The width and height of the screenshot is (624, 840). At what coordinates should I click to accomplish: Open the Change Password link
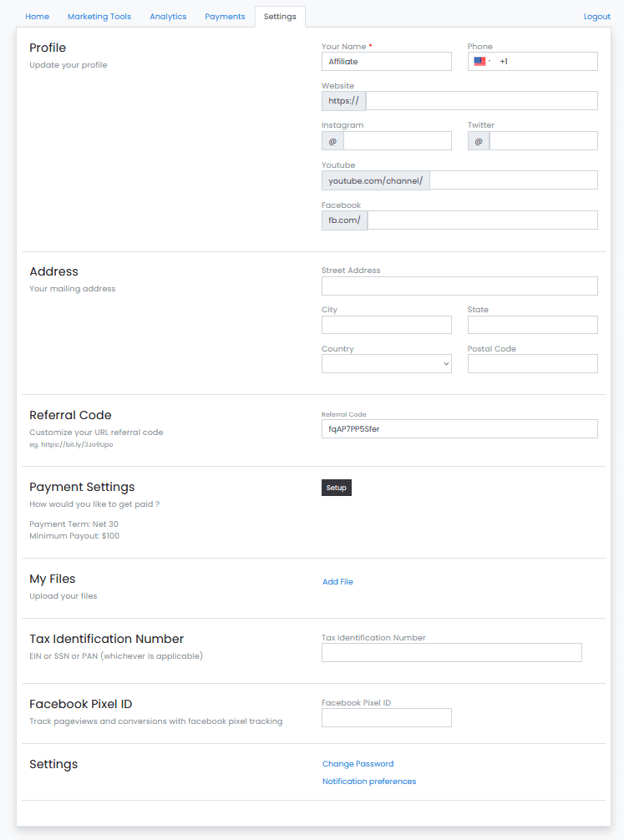click(x=358, y=764)
